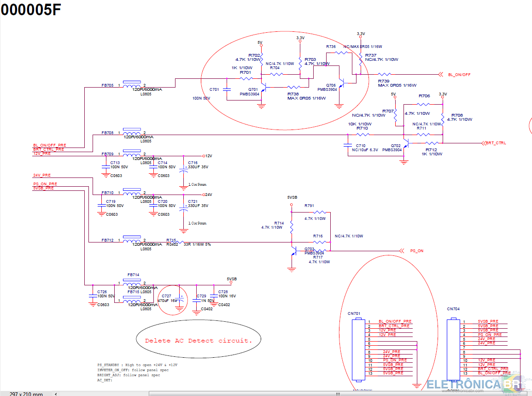532x396 pixels.
Task: Click the R701 resistor designator
Action: coord(246,72)
